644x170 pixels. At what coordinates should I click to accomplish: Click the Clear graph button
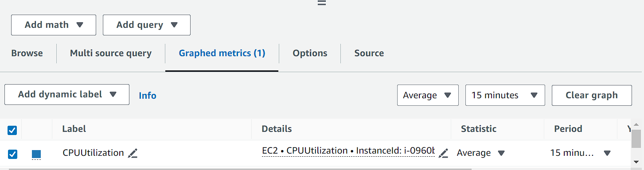592,95
